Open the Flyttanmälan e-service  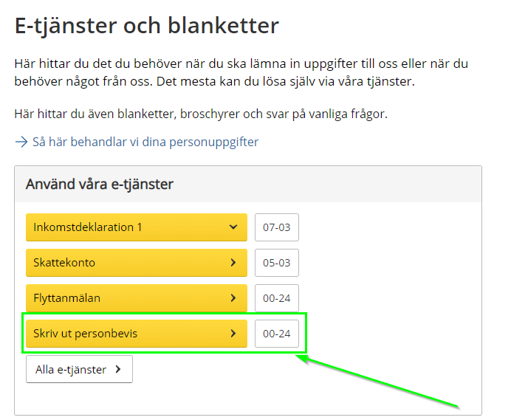point(68,298)
